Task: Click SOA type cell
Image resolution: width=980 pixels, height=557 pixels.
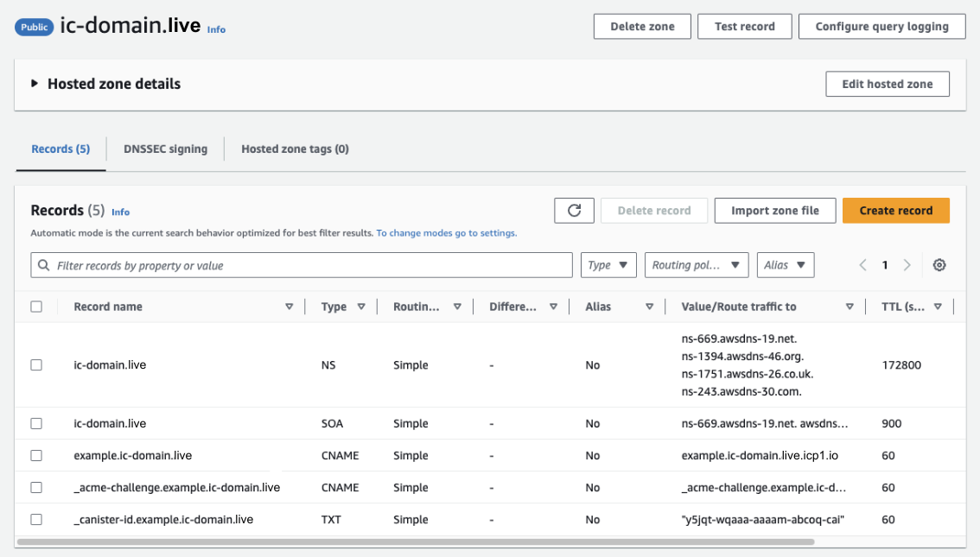Action: tap(332, 423)
